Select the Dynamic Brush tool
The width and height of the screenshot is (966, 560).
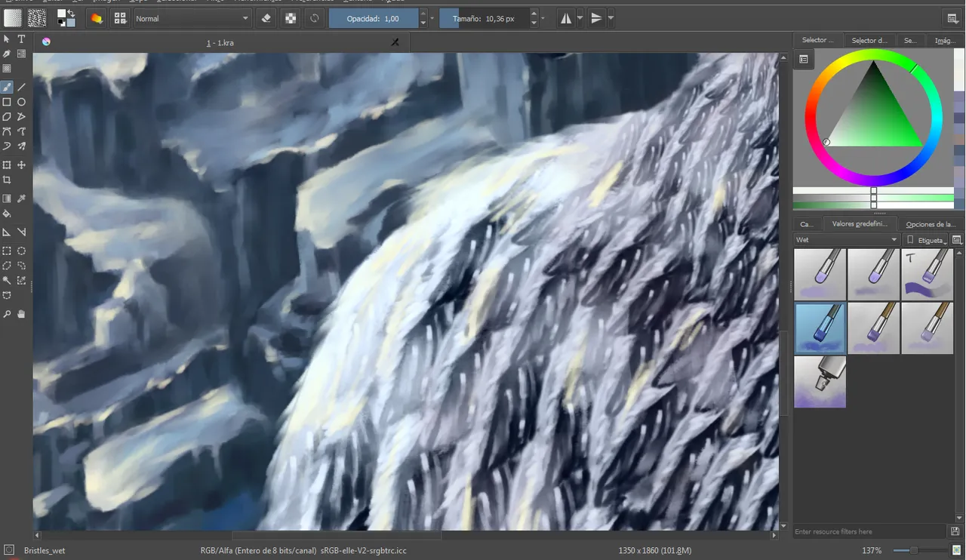point(7,146)
